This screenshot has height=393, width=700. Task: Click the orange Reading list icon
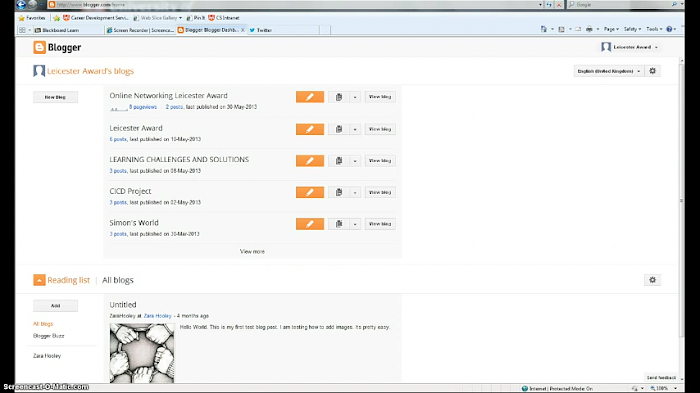(x=39, y=280)
